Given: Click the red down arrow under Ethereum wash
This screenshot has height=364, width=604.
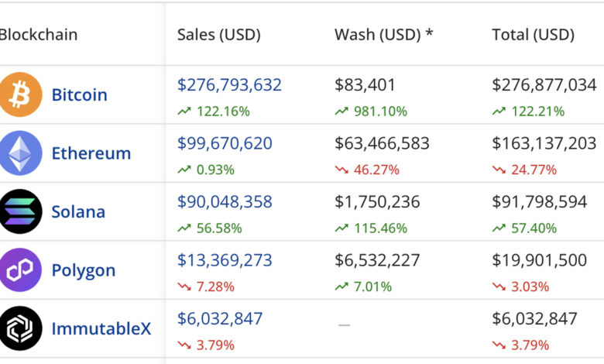Looking at the screenshot, I should click(x=341, y=170).
